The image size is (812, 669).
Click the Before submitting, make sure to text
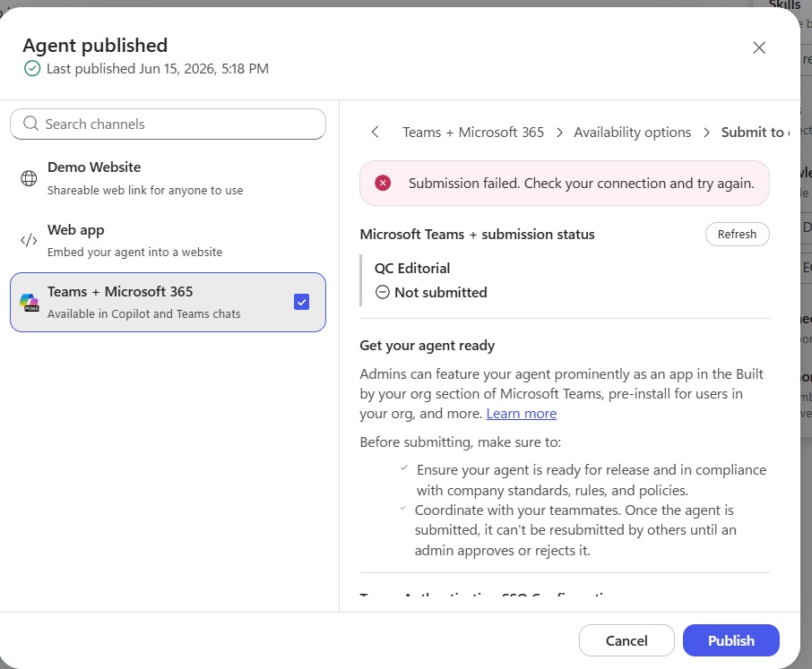(461, 442)
